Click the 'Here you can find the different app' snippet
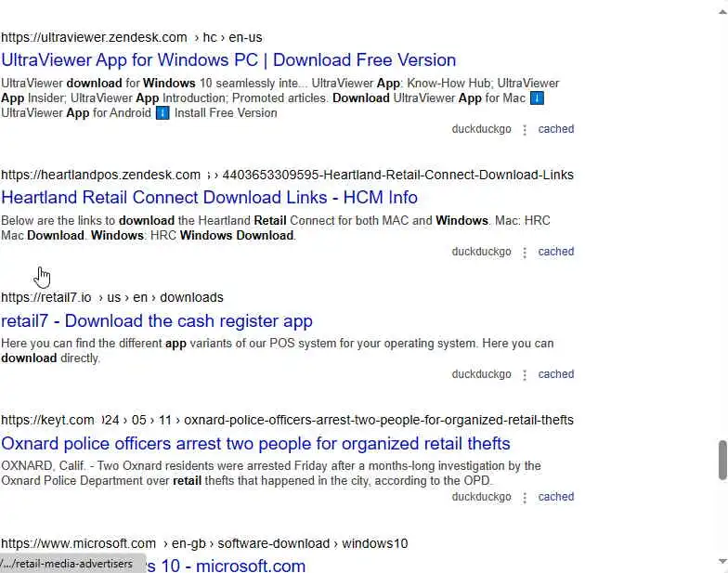This screenshot has width=728, height=573. [277, 351]
